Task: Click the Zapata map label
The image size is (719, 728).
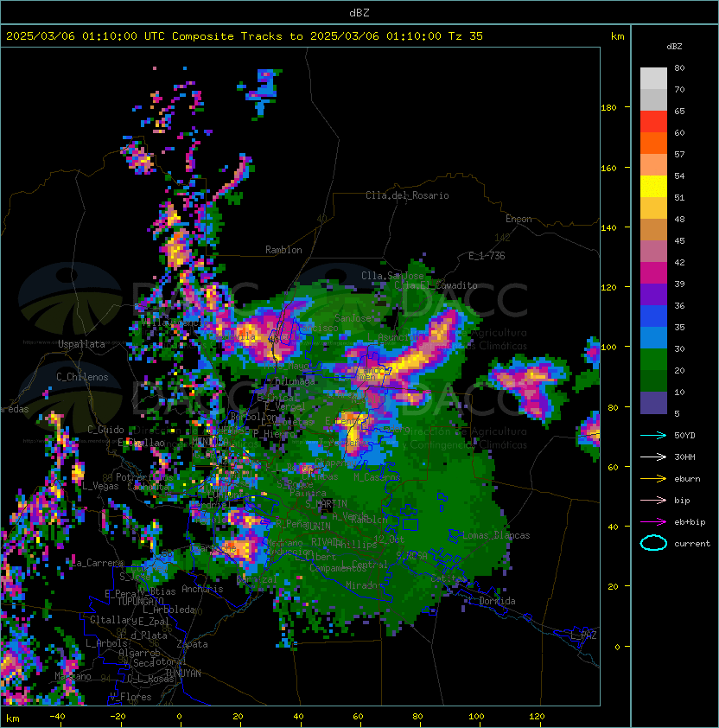Action: (192, 644)
